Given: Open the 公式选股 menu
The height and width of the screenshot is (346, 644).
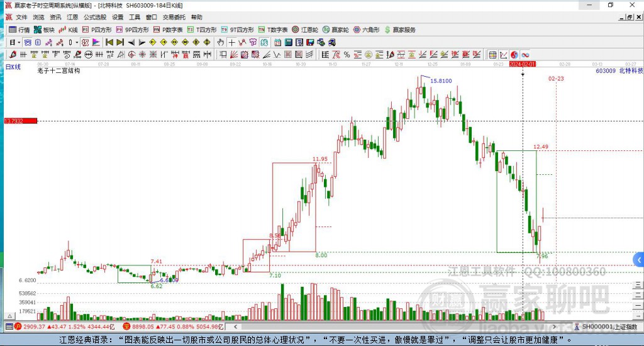Looking at the screenshot, I should pos(95,18).
